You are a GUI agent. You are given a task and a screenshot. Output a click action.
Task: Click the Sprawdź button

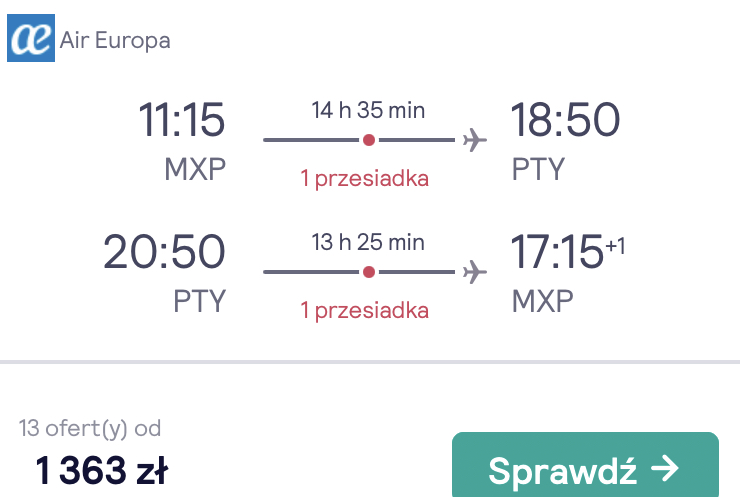[585, 464]
